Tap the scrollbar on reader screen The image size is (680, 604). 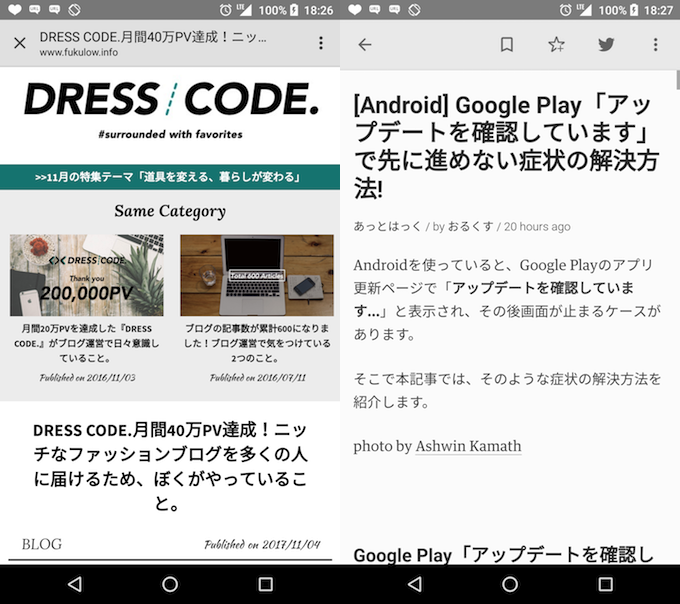click(677, 79)
